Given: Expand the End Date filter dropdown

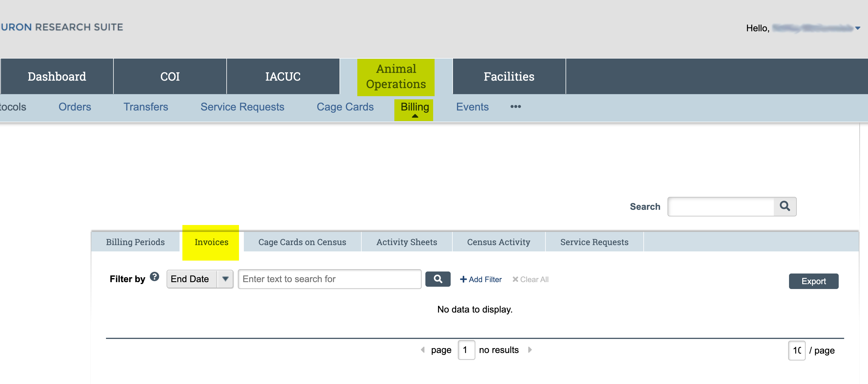Looking at the screenshot, I should click(x=225, y=279).
